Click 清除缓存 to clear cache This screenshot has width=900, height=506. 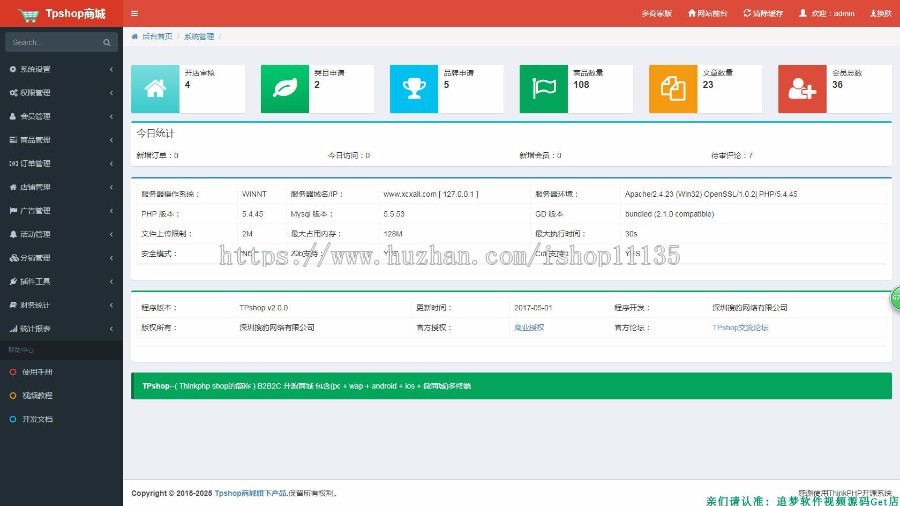click(763, 13)
